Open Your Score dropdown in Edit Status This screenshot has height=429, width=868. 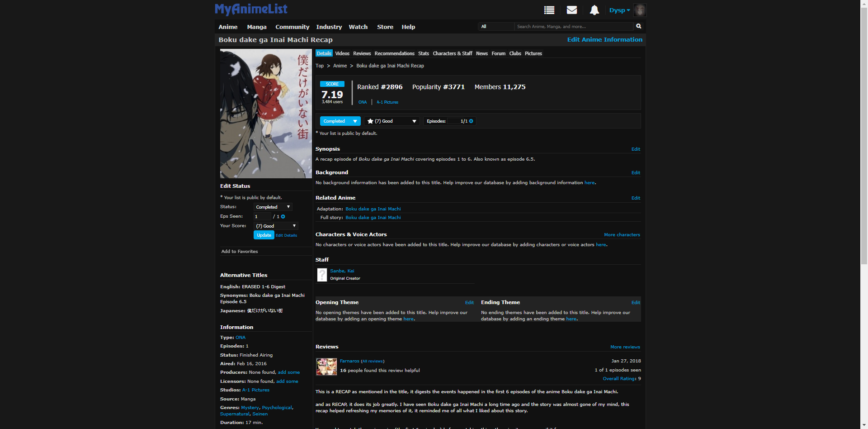click(276, 226)
